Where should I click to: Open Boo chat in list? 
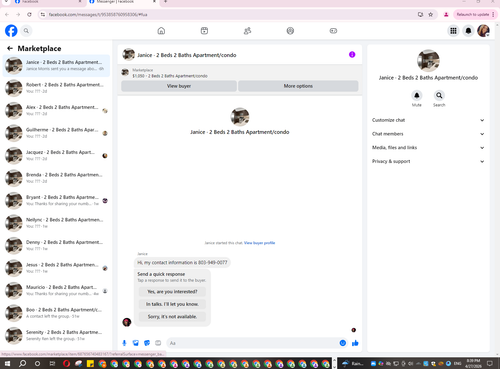click(x=56, y=313)
